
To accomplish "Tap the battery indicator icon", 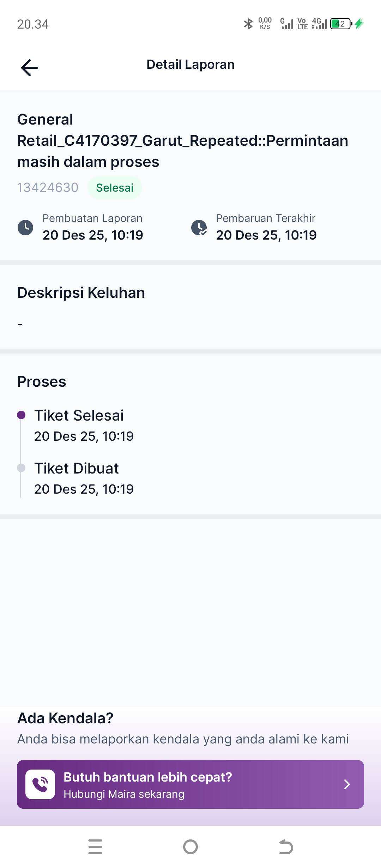I will 341,24.
